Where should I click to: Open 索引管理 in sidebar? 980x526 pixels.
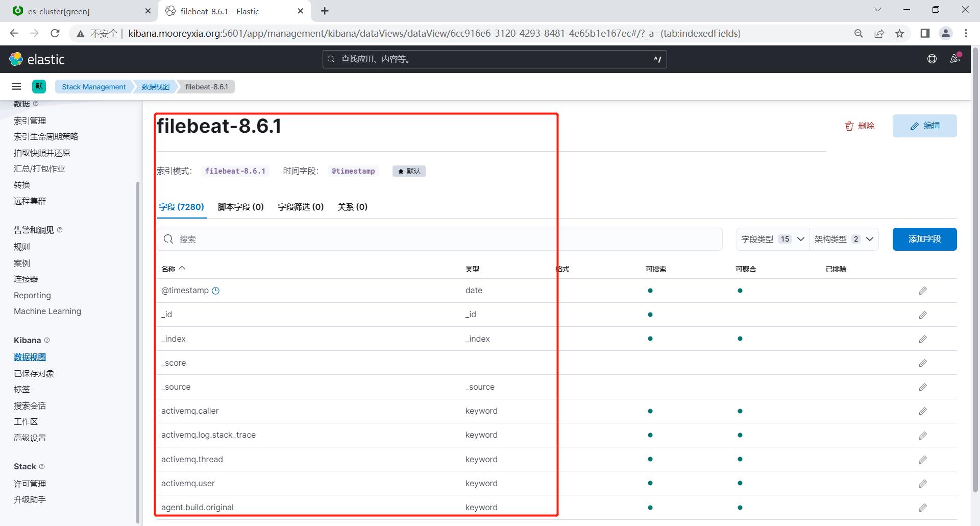coord(30,121)
